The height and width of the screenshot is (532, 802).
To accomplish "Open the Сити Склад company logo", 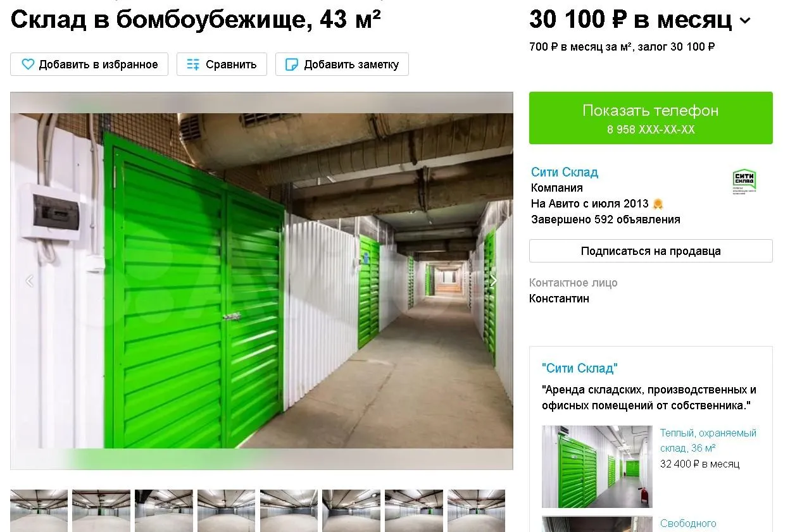I will [744, 182].
